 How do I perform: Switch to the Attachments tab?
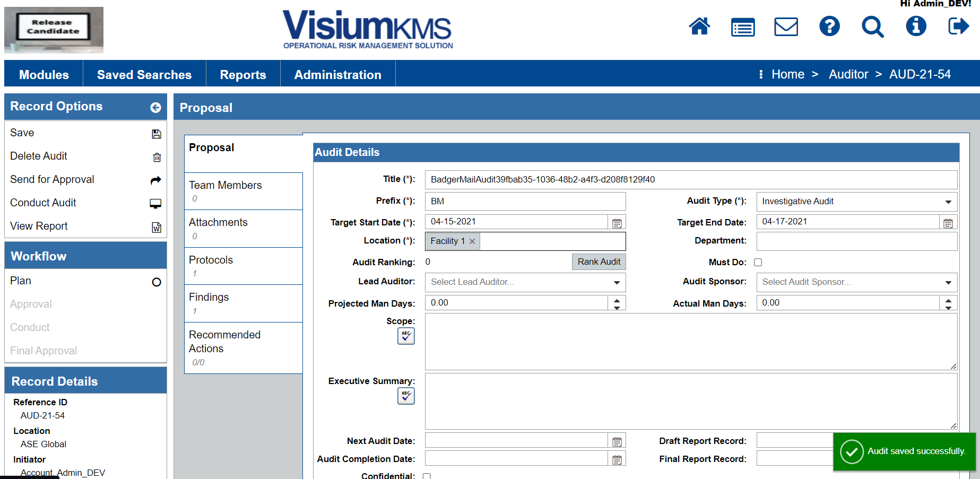click(244, 229)
